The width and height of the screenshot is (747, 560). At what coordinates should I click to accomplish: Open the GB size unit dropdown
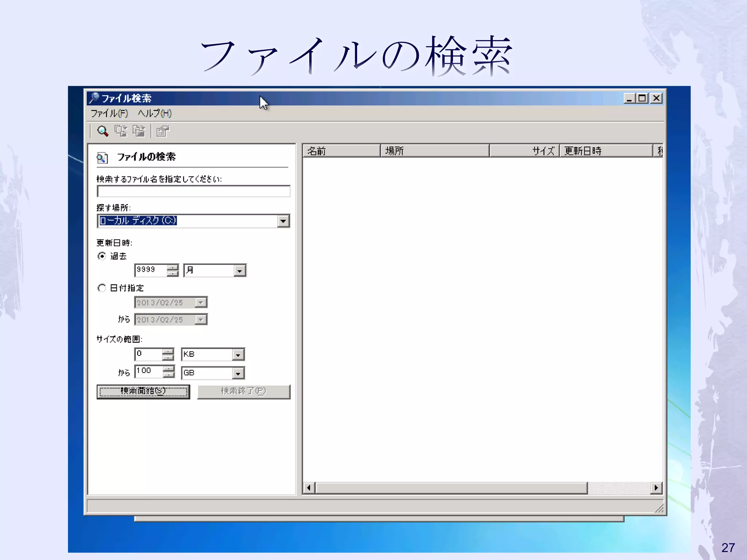[238, 373]
